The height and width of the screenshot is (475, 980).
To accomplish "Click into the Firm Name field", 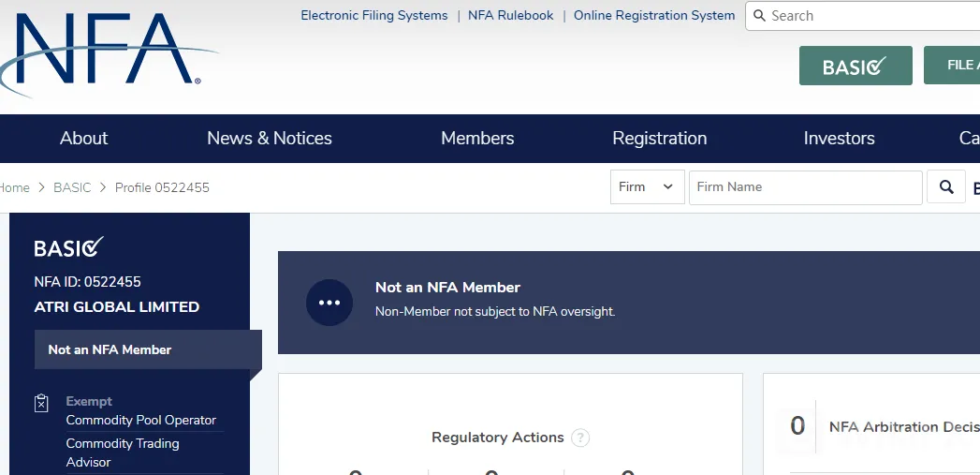I will [806, 187].
